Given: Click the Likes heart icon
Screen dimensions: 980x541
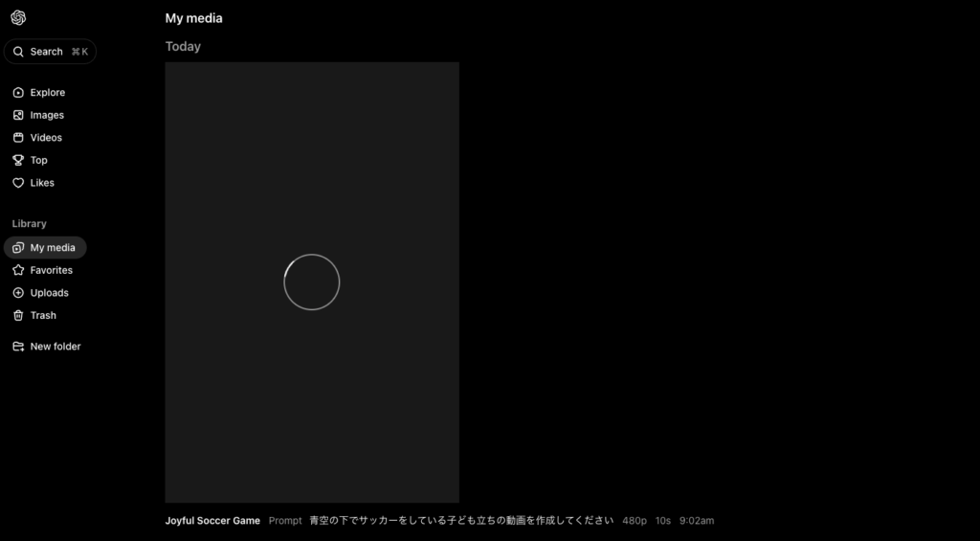Looking at the screenshot, I should pyautogui.click(x=18, y=183).
